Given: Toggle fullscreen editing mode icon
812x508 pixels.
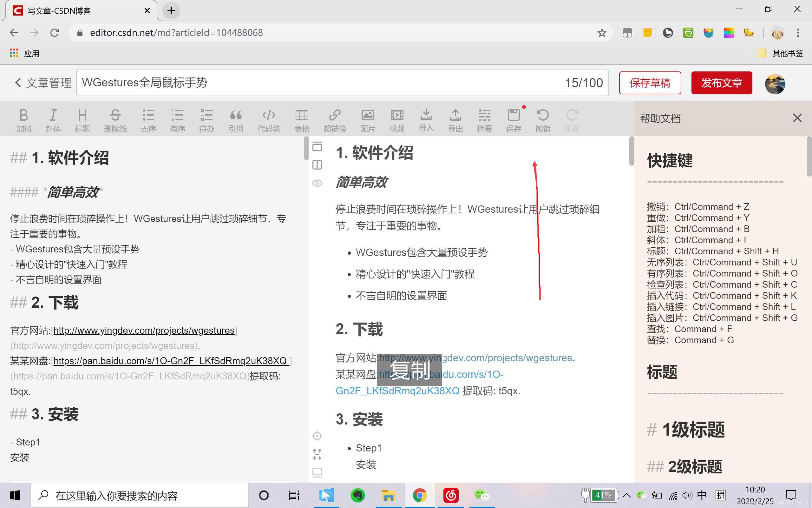Looking at the screenshot, I should 317,454.
